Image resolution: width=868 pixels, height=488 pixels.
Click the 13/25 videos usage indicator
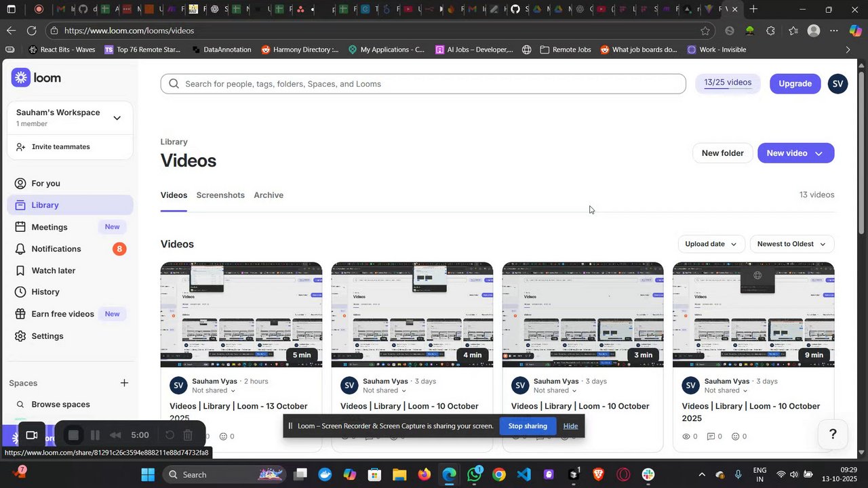click(x=728, y=83)
